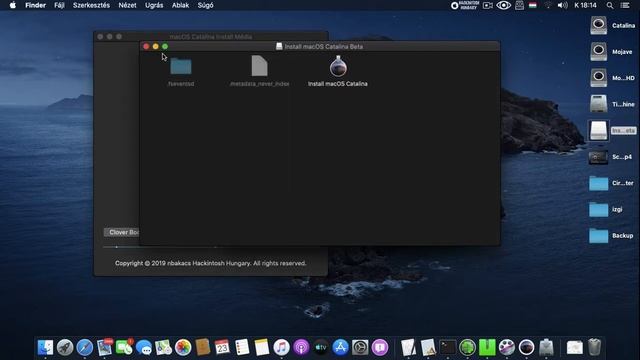Select the .metadata_never_index file icon

click(x=259, y=66)
